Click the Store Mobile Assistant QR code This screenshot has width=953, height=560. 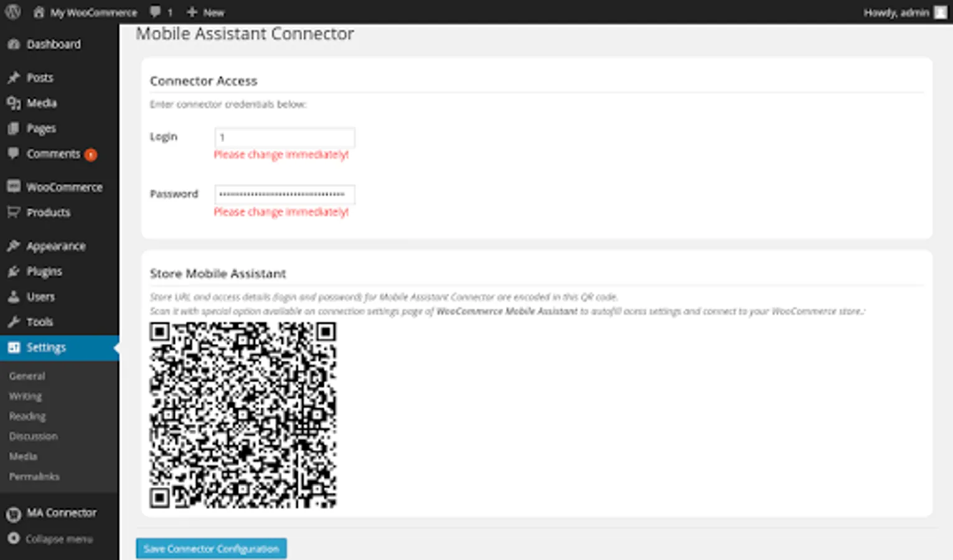coord(243,415)
